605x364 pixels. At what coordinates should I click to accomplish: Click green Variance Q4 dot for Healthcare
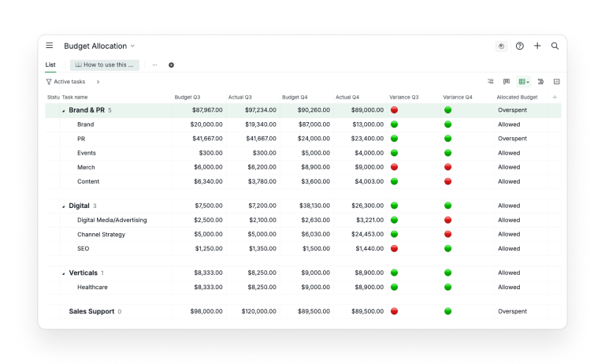tap(447, 288)
